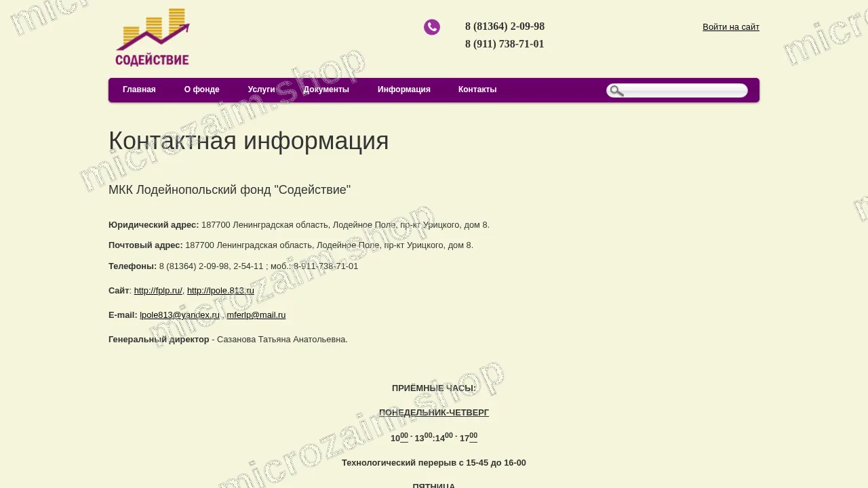Open the Контакты menu item
This screenshot has width=868, height=488.
477,89
